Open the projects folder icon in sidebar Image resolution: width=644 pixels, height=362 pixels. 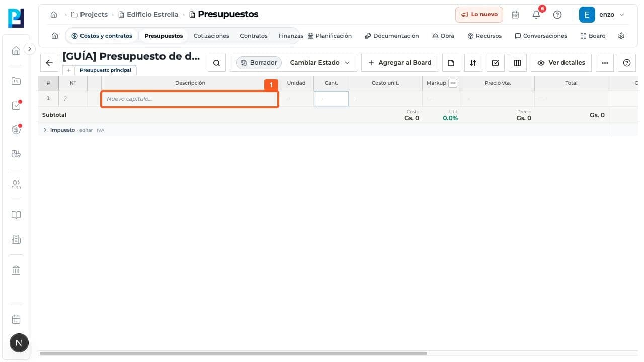(16, 81)
